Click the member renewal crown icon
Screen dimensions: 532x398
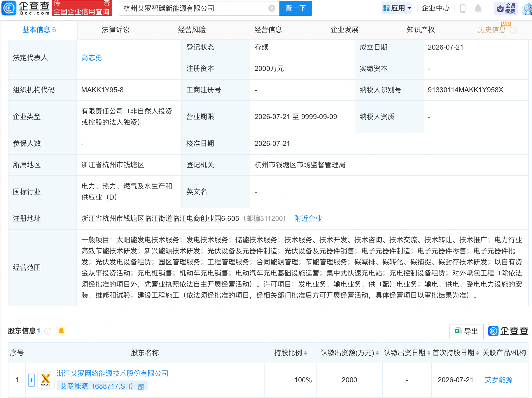pos(506,8)
